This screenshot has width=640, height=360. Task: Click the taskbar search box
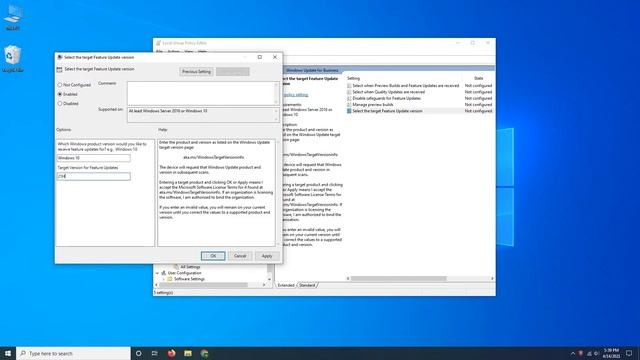point(73,353)
